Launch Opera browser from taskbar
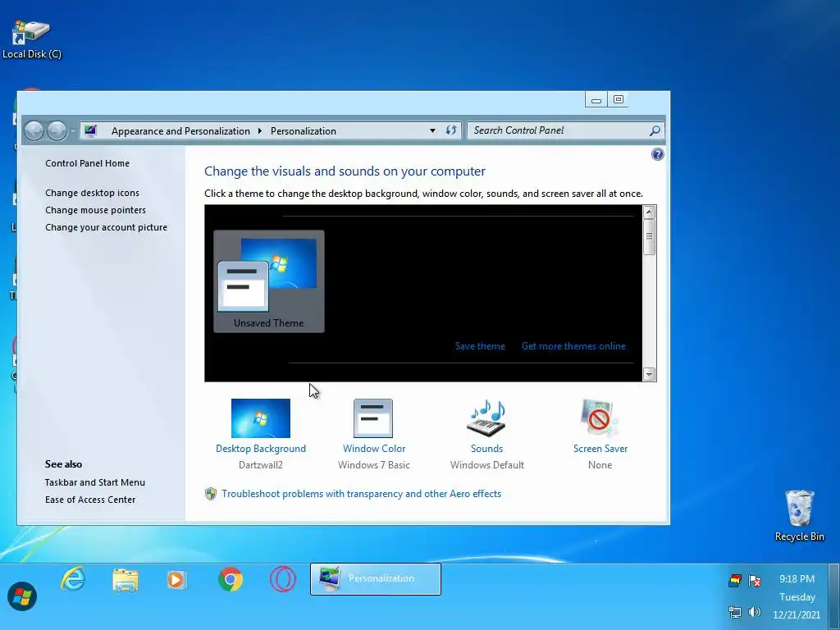Viewport: 840px width, 630px height. coord(283,580)
